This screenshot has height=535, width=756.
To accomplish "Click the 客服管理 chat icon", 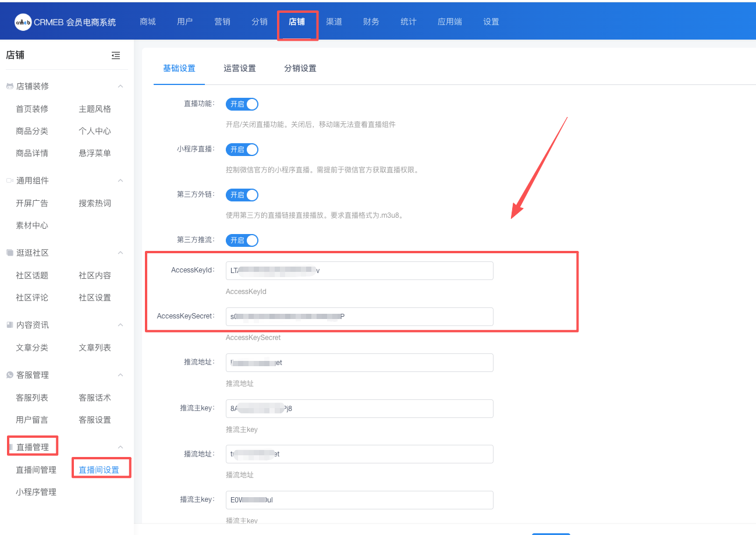I will click(9, 375).
